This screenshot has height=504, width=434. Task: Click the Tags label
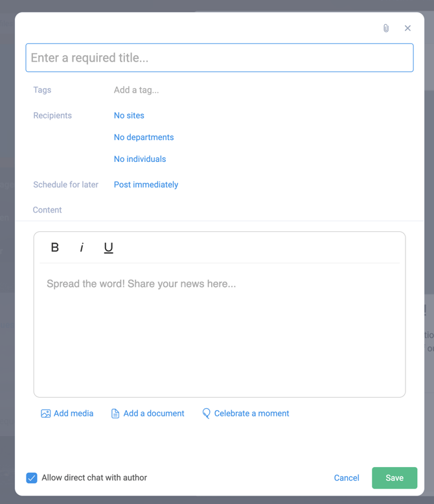pos(42,90)
